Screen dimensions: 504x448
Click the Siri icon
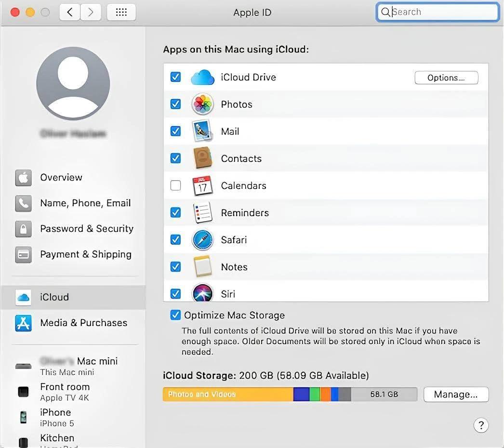click(202, 293)
